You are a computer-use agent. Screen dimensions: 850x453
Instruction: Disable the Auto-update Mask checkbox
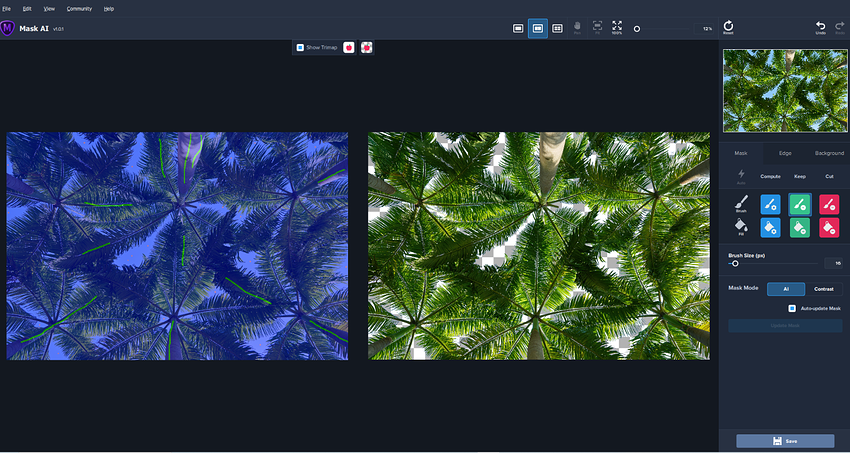[x=792, y=309]
